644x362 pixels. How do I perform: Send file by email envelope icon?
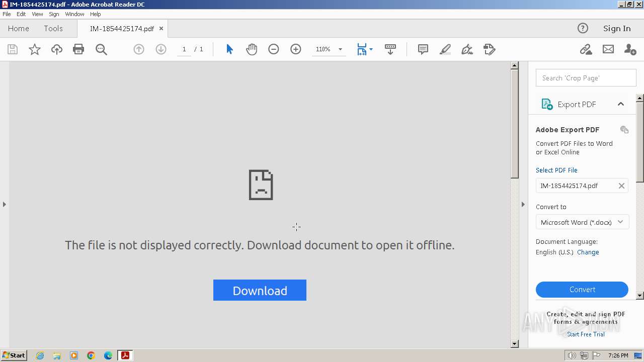point(608,49)
